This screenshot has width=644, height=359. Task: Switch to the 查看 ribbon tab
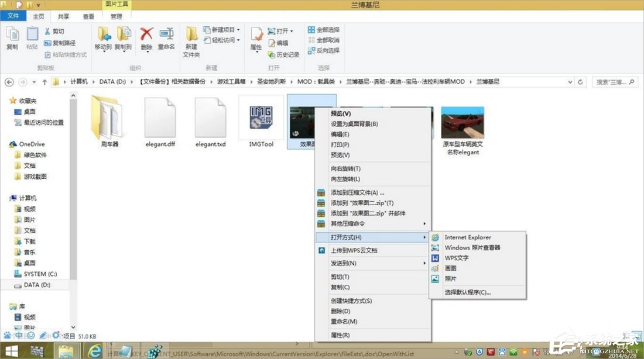[x=88, y=16]
